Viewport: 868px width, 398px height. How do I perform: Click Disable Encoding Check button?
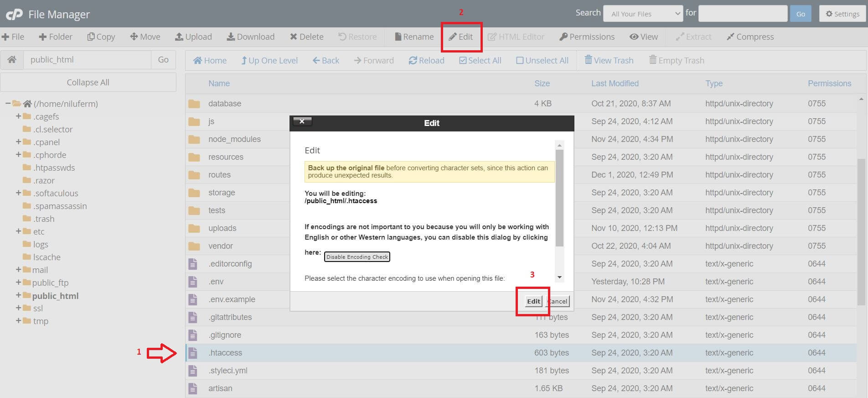coord(357,257)
